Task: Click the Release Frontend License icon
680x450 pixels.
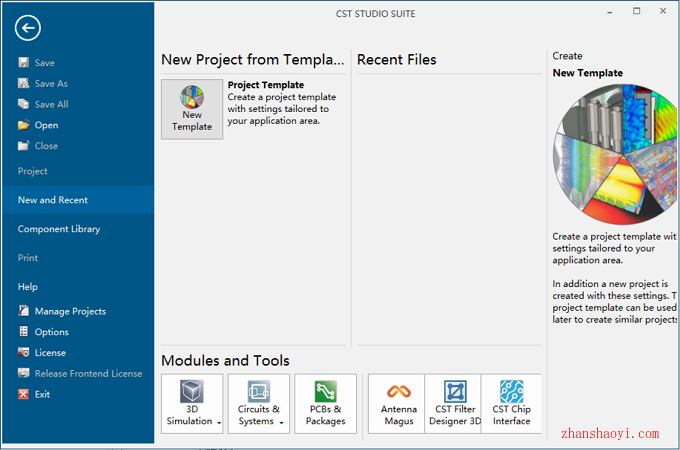Action: coord(23,373)
